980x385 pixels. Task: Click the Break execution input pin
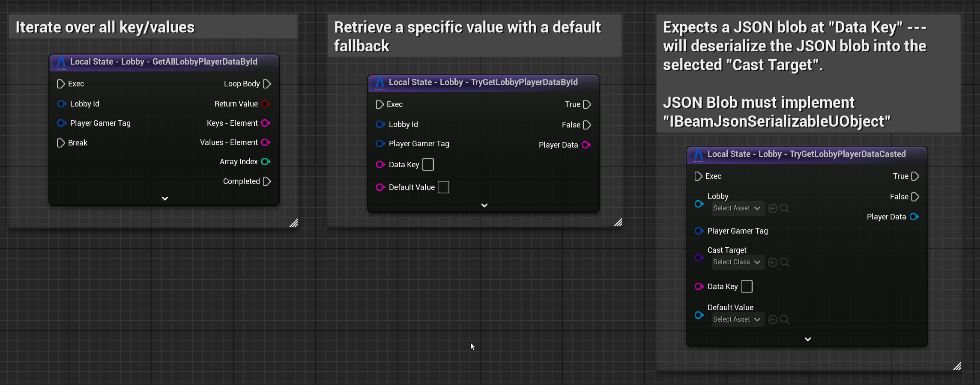61,143
